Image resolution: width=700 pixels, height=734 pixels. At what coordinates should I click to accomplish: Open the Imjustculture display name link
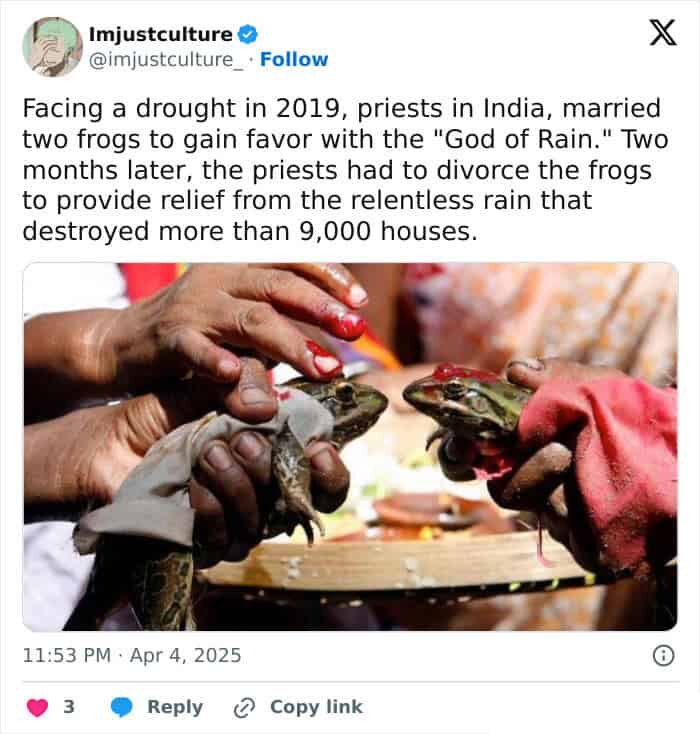pyautogui.click(x=160, y=34)
